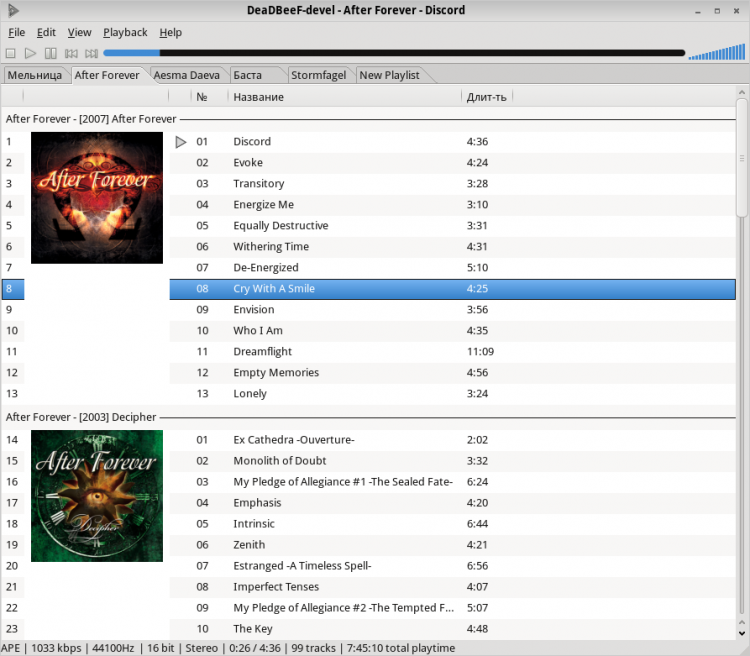Screen dimensions: 750x656
Task: Click the now-playing arrow beside Discord
Action: (181, 142)
